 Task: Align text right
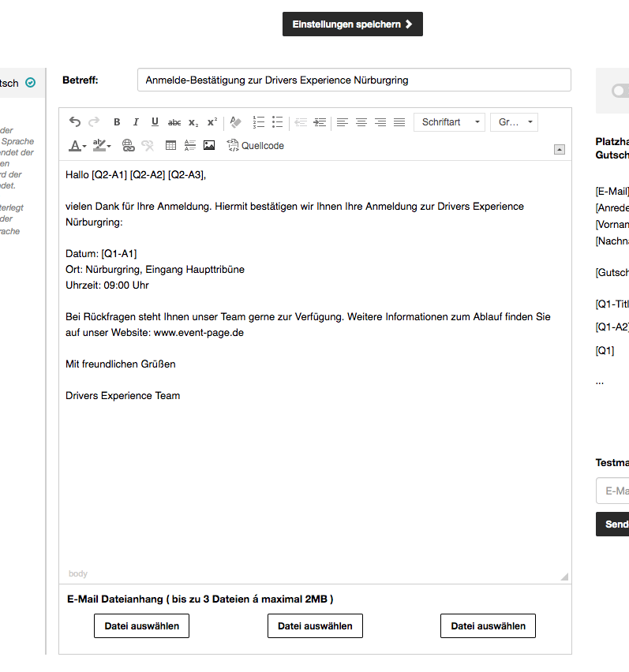[380, 122]
